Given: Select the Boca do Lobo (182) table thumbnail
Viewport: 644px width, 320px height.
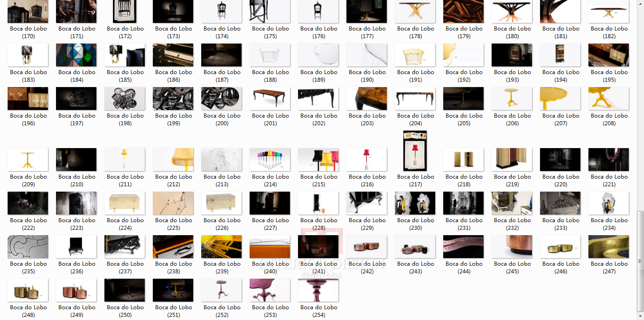Looking at the screenshot, I should pyautogui.click(x=609, y=11).
